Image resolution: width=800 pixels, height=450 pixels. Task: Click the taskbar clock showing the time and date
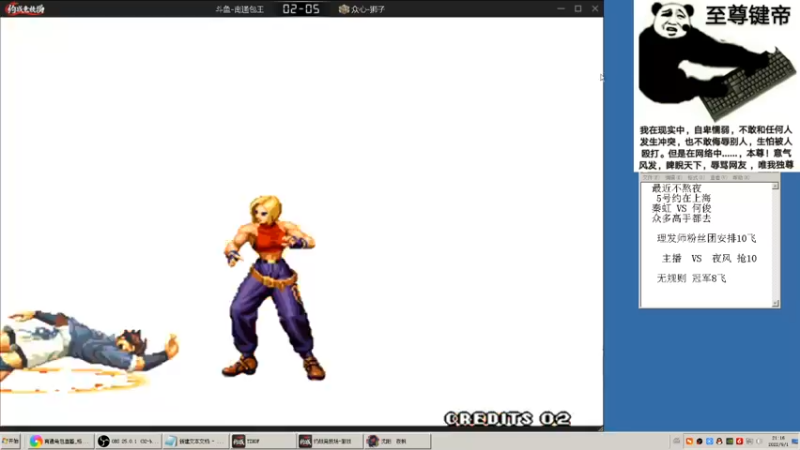tap(779, 441)
